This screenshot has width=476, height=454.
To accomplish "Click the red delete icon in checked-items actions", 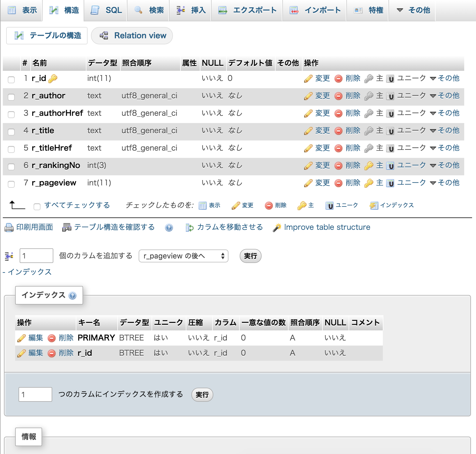I will click(269, 206).
